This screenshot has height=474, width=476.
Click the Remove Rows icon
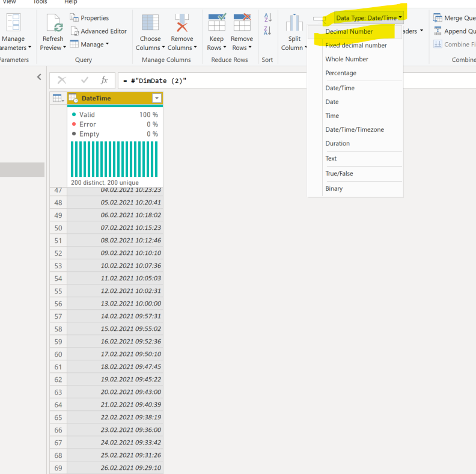[242, 22]
